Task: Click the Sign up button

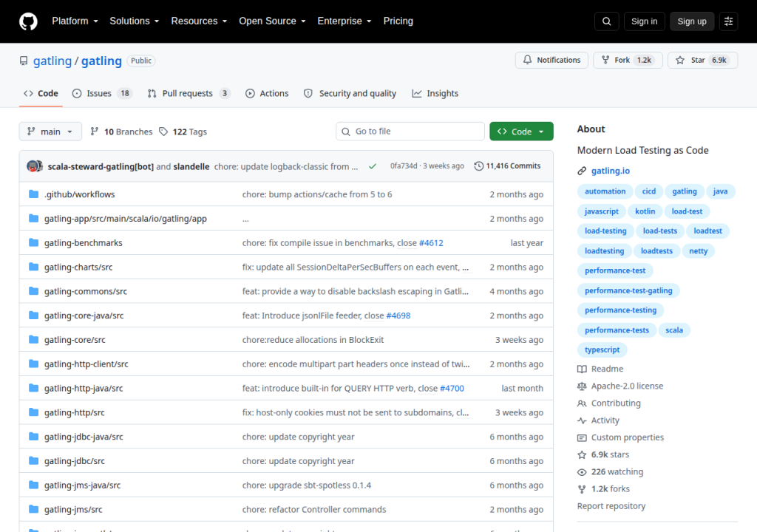Action: click(x=692, y=21)
